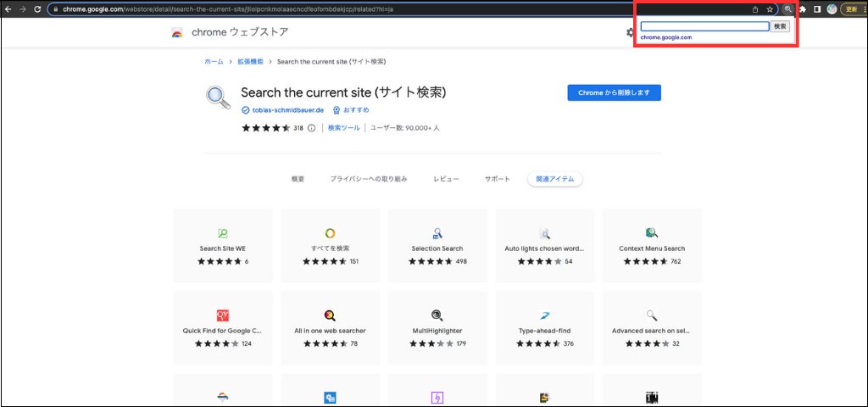Click the rating info icon next to 318
This screenshot has width=868, height=407.
click(x=311, y=128)
